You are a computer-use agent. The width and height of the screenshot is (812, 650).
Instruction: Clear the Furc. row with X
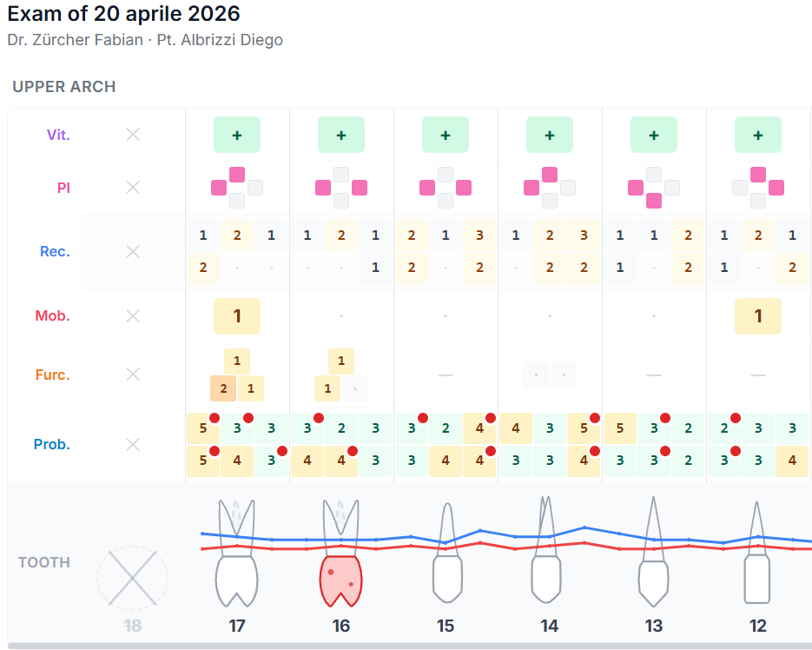pos(133,375)
